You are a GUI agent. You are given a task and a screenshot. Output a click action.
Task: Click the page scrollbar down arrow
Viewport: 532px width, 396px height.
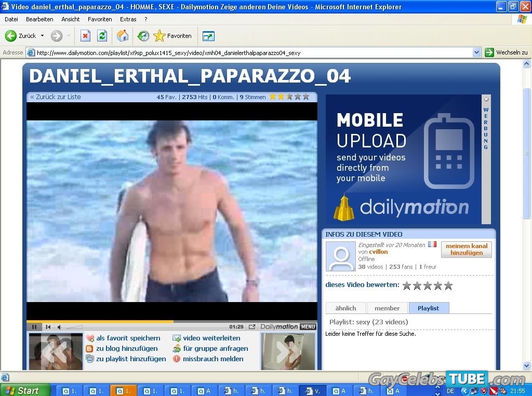click(x=527, y=365)
